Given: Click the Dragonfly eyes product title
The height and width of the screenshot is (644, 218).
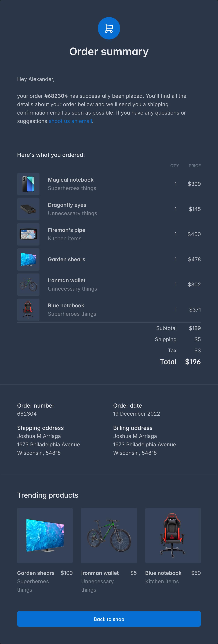Looking at the screenshot, I should pyautogui.click(x=67, y=205).
